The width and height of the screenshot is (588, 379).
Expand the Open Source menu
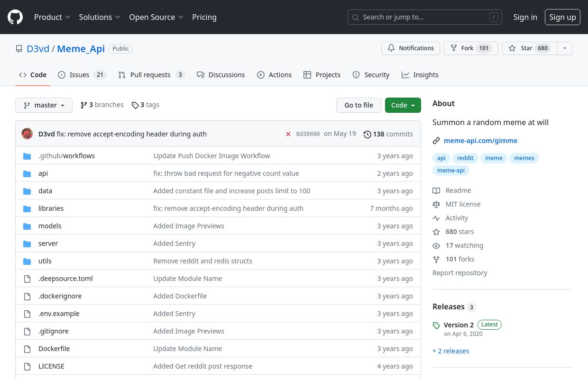pyautogui.click(x=156, y=17)
